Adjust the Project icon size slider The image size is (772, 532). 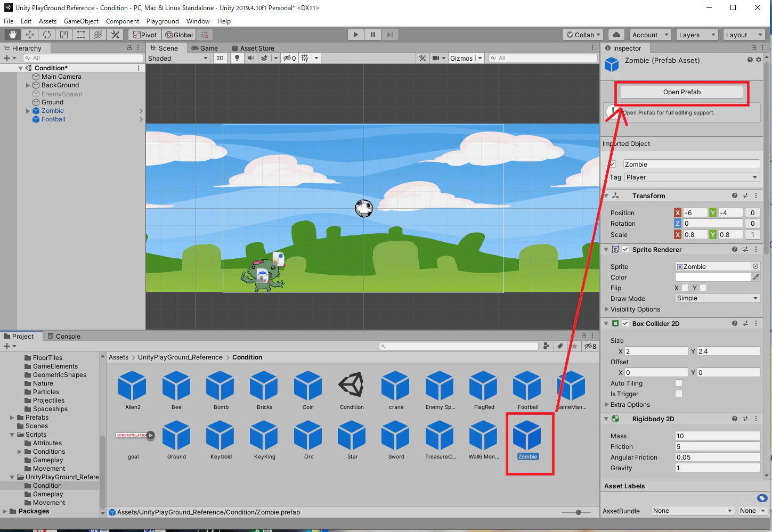click(x=579, y=512)
